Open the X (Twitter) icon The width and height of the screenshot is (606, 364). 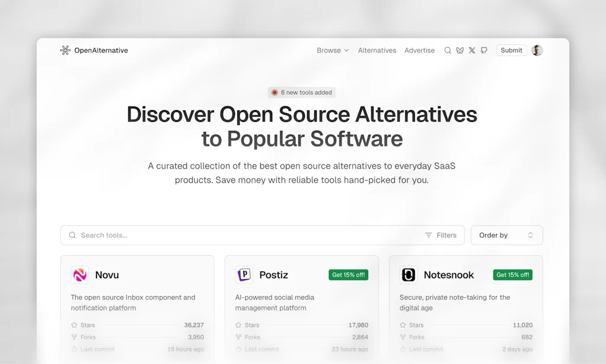pos(472,50)
